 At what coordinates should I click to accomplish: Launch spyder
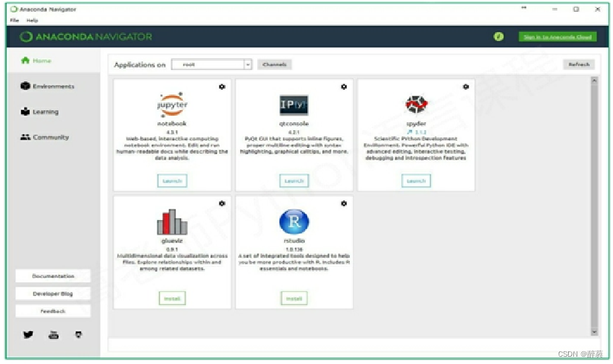click(416, 181)
